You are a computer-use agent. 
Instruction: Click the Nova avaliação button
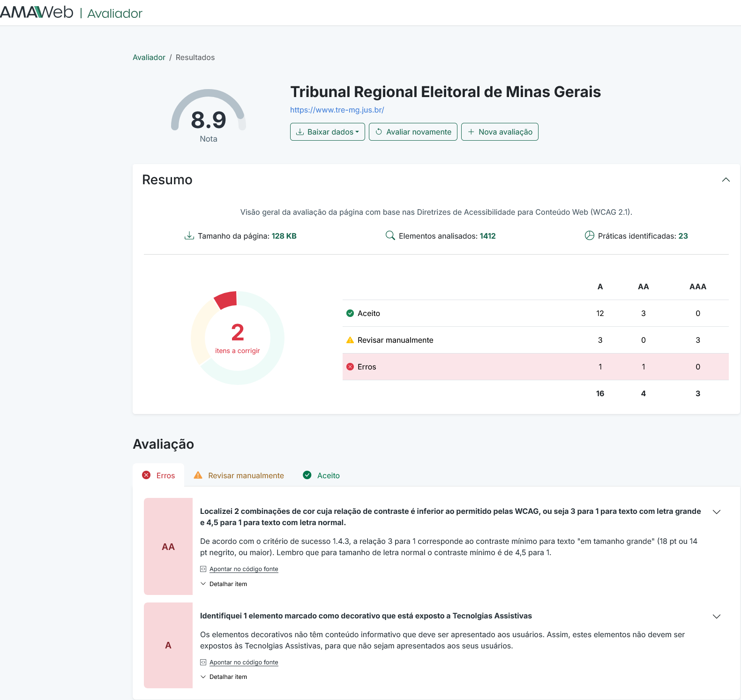pos(500,132)
